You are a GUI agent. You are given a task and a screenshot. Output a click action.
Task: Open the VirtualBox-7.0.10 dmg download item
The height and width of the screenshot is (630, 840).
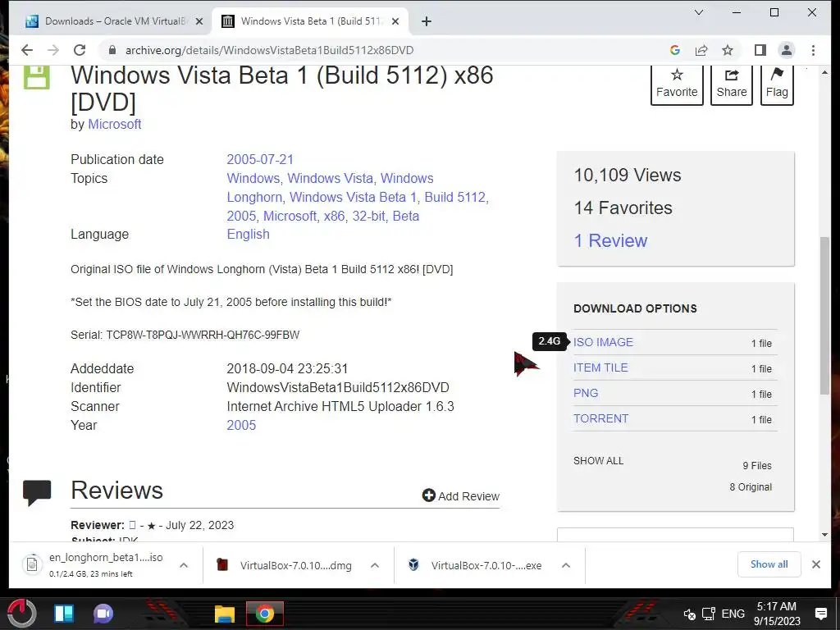[x=284, y=565]
